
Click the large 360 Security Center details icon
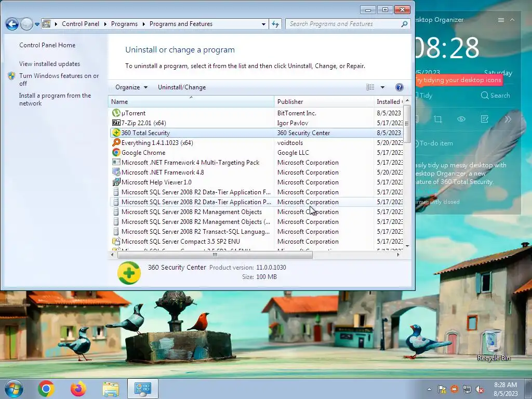tap(129, 273)
